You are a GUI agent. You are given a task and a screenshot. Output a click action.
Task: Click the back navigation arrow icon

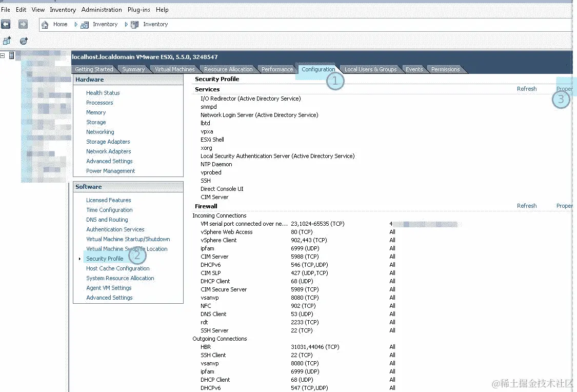pyautogui.click(x=6, y=24)
